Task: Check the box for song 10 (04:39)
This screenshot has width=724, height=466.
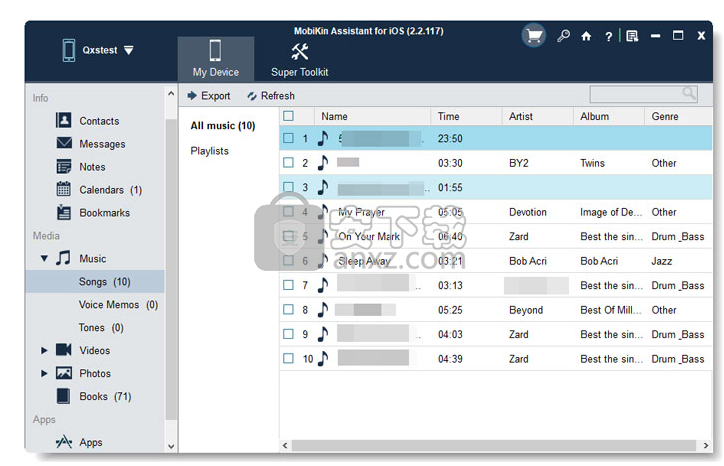Action: [x=289, y=358]
